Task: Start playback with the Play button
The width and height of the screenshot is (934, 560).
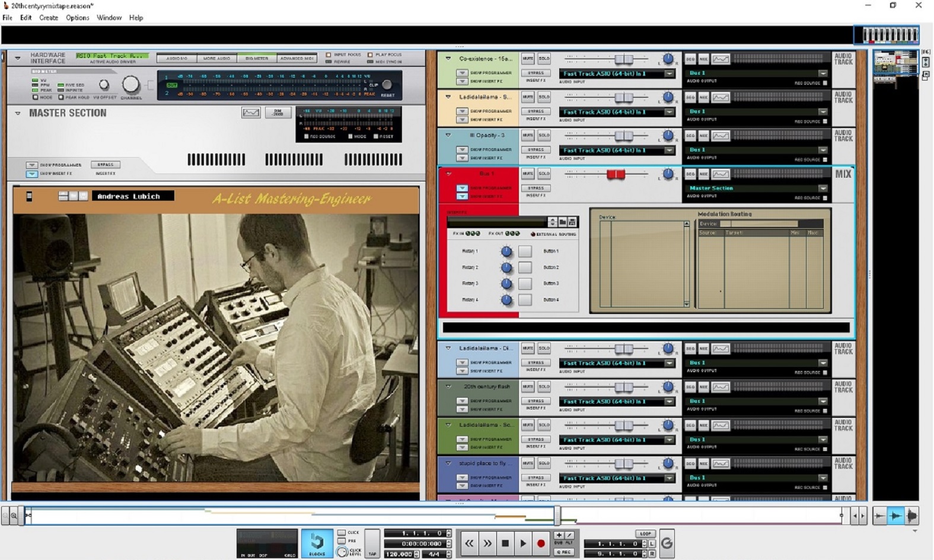Action: (522, 543)
